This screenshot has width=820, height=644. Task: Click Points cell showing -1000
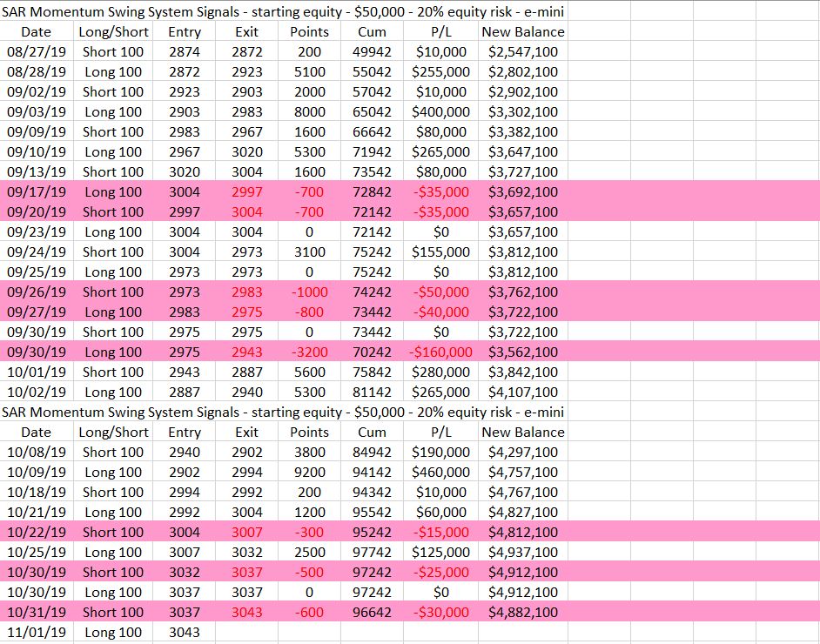[310, 292]
